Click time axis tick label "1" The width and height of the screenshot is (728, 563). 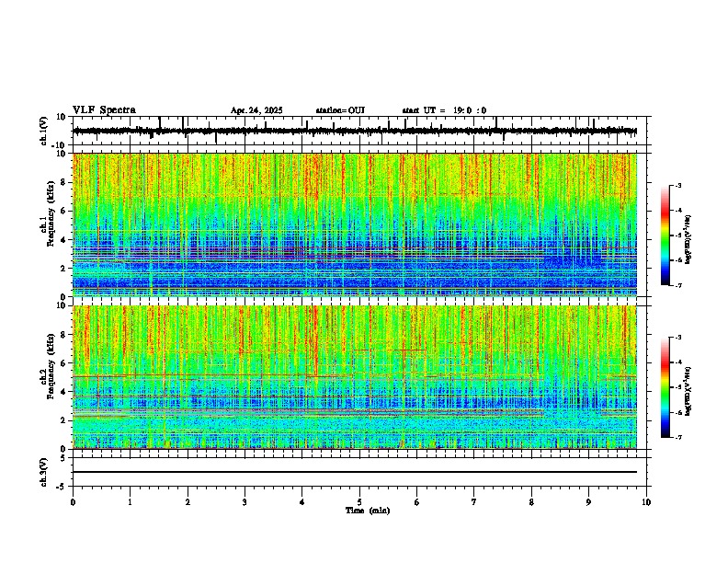[x=130, y=502]
